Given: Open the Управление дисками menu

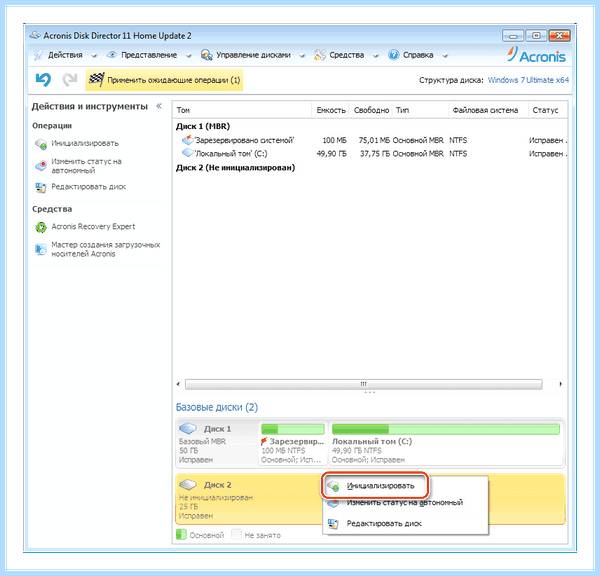Looking at the screenshot, I should pyautogui.click(x=253, y=55).
